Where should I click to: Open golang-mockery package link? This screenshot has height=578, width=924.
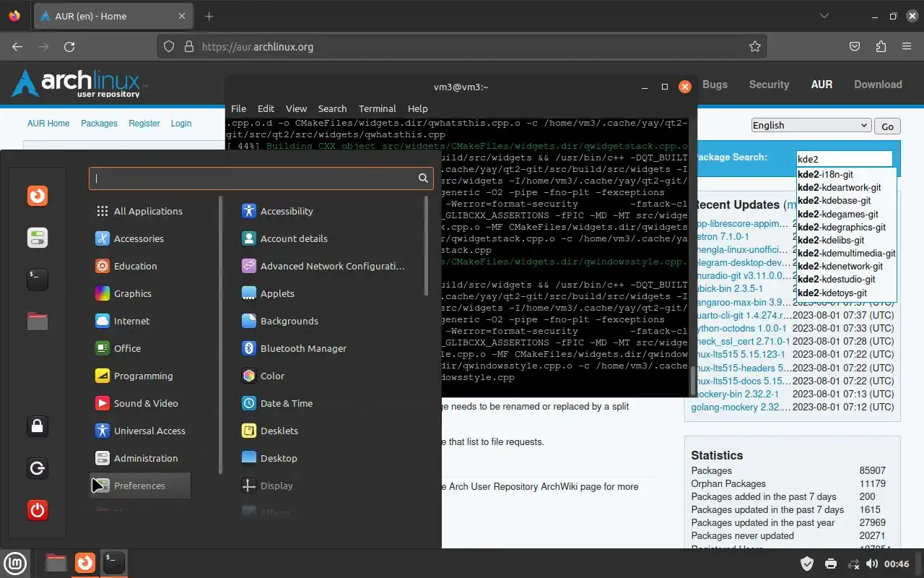pyautogui.click(x=741, y=407)
